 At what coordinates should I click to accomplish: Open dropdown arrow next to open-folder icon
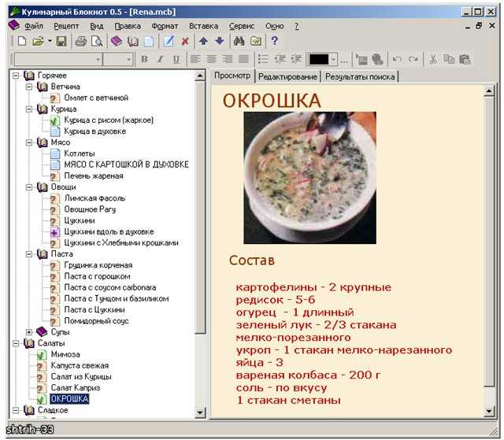[50, 41]
